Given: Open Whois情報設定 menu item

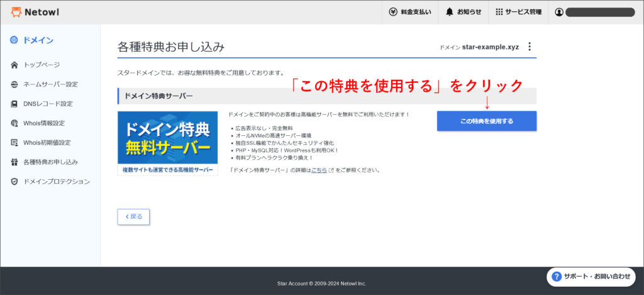Looking at the screenshot, I should [44, 123].
